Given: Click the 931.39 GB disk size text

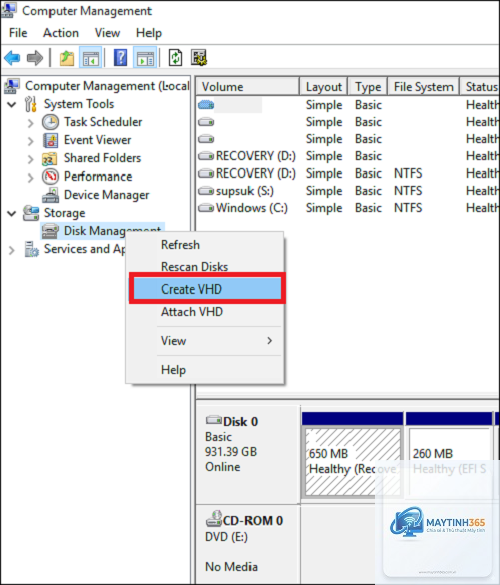Looking at the screenshot, I should [x=231, y=452].
